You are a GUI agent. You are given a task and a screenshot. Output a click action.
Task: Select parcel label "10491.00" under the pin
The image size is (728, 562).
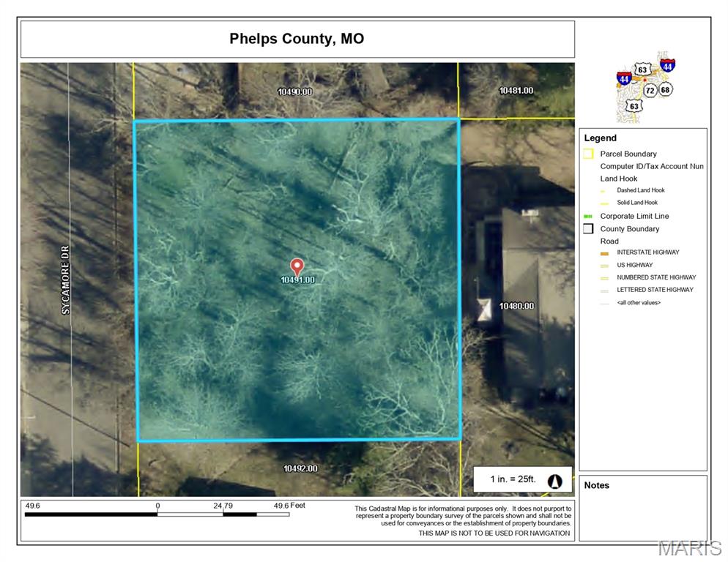297,280
